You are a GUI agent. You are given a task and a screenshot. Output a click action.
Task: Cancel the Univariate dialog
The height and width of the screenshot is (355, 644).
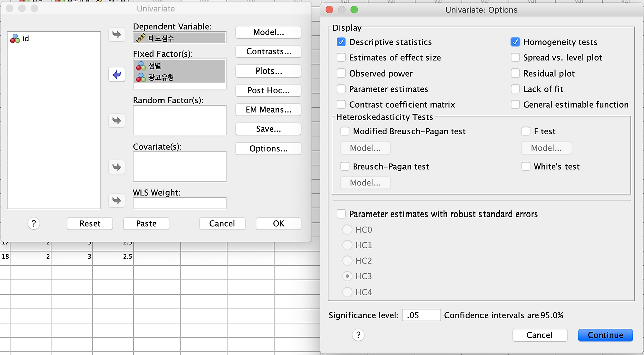pos(222,223)
